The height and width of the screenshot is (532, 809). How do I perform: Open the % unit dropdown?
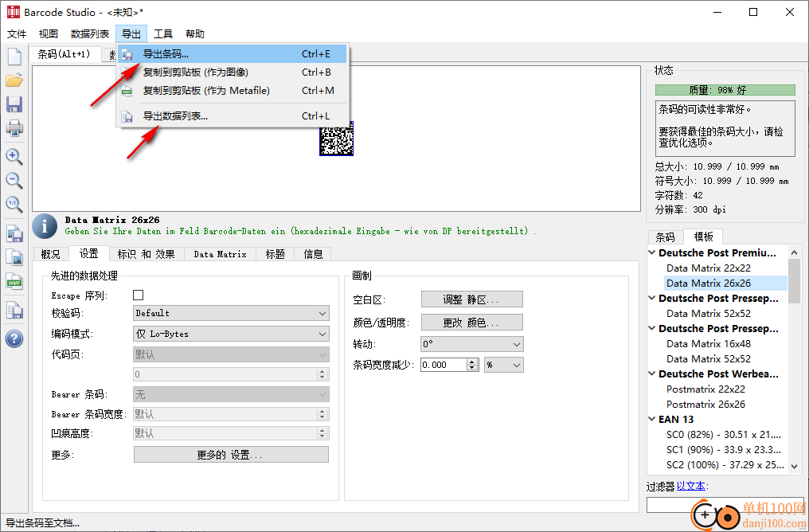click(x=503, y=365)
